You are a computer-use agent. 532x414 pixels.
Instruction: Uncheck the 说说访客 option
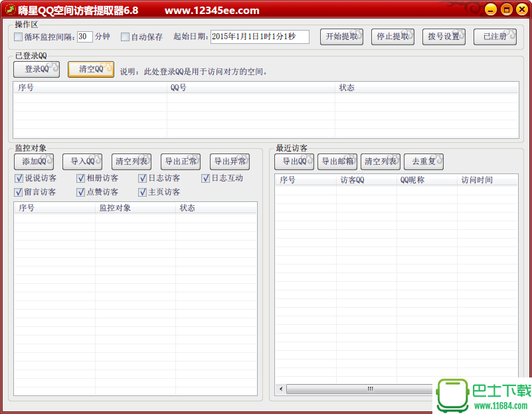click(19, 178)
